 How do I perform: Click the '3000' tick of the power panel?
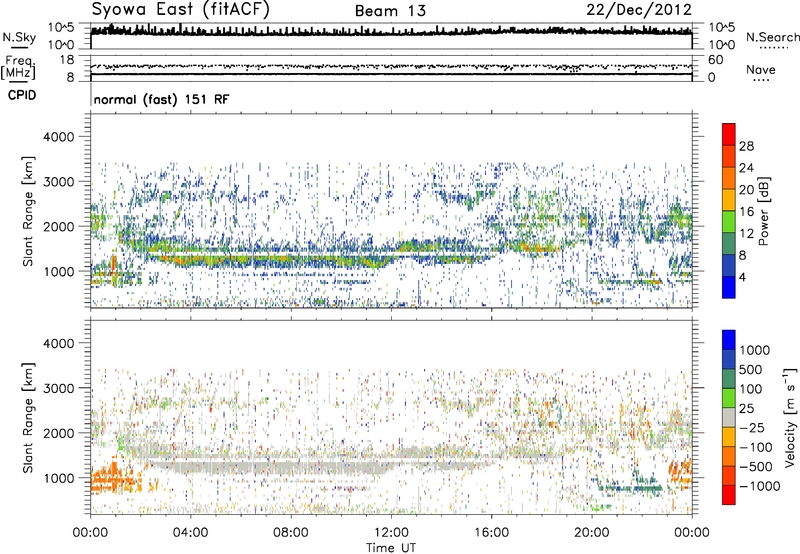pos(59,182)
